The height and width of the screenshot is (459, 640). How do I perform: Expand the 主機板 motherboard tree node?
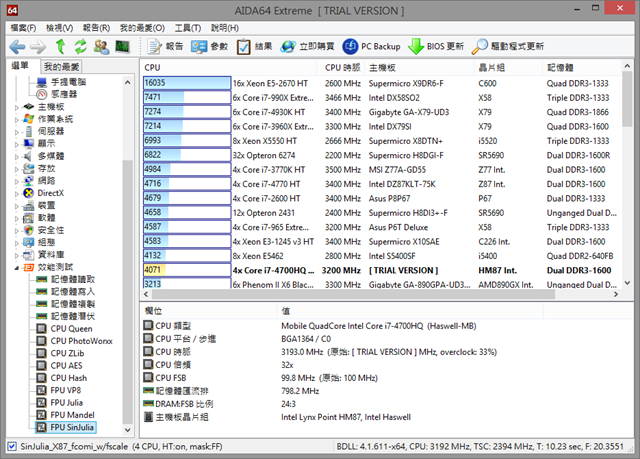click(17, 107)
